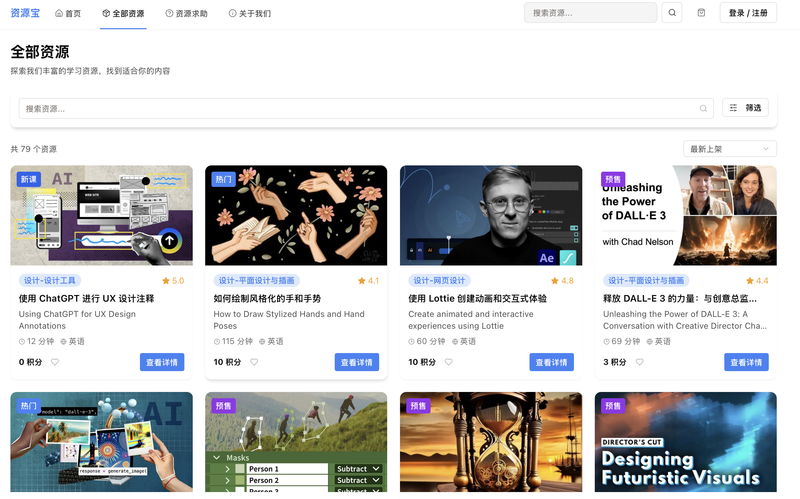
Task: Click 预售 badge on Futuristic Visuals card
Action: (x=613, y=406)
